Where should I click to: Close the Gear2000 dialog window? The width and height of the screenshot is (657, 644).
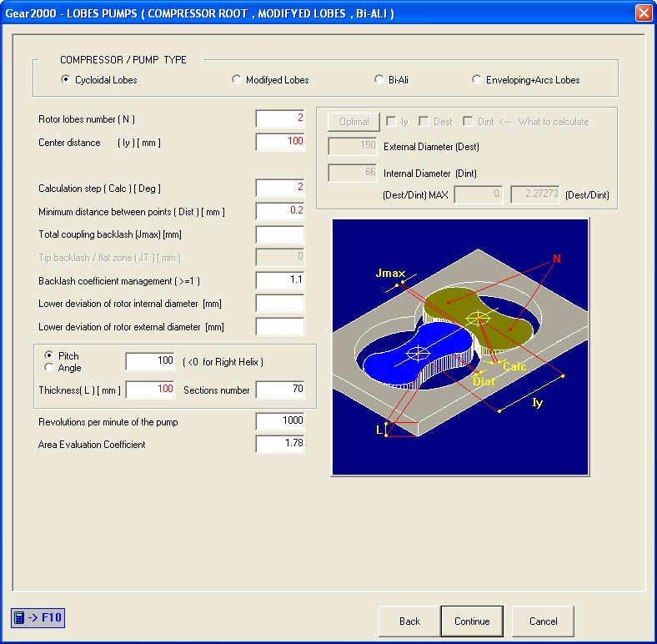tap(644, 13)
